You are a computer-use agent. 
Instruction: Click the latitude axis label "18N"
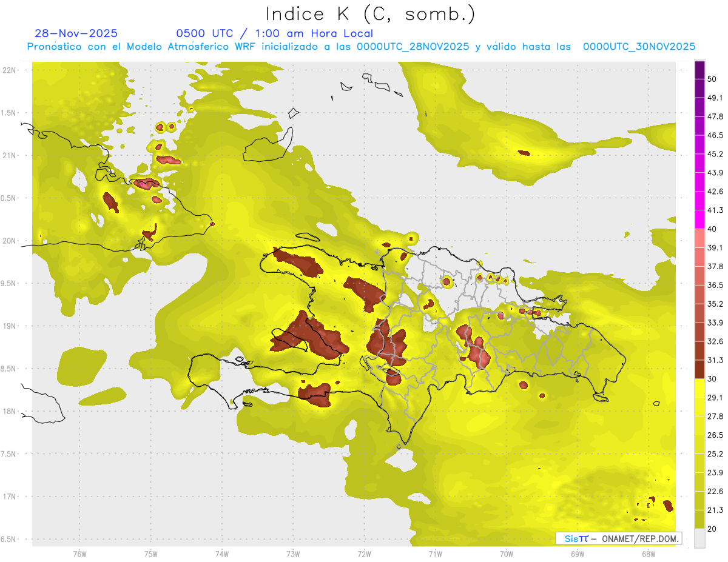tap(9, 412)
